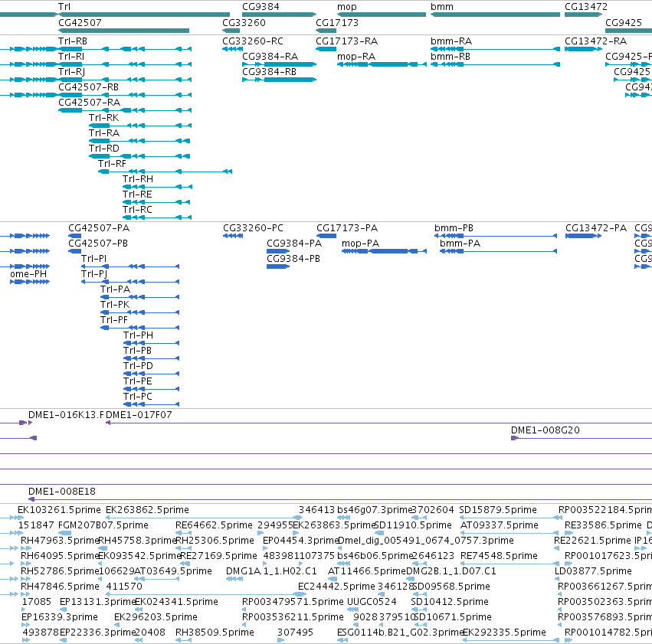Open protein CG42507-PB
The image size is (652, 644).
click(x=98, y=244)
